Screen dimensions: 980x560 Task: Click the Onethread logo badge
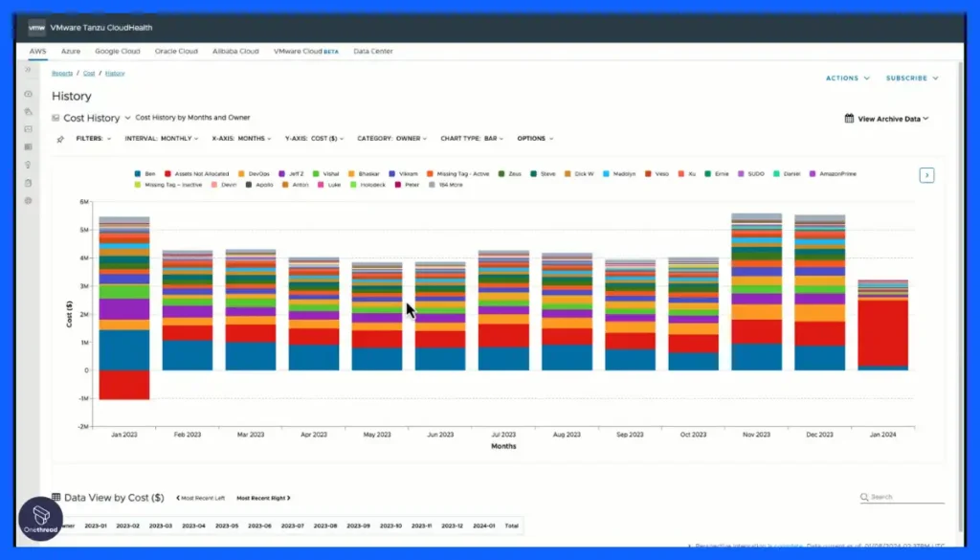click(40, 519)
